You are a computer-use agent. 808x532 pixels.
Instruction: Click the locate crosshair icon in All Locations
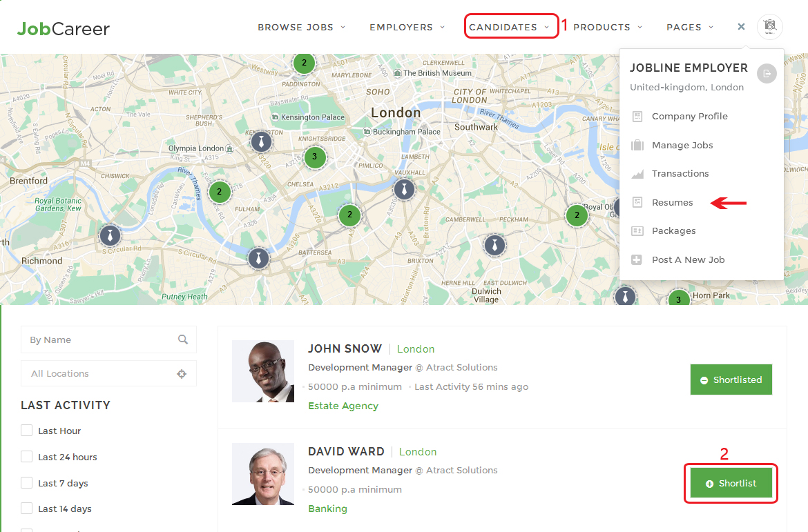pyautogui.click(x=182, y=374)
